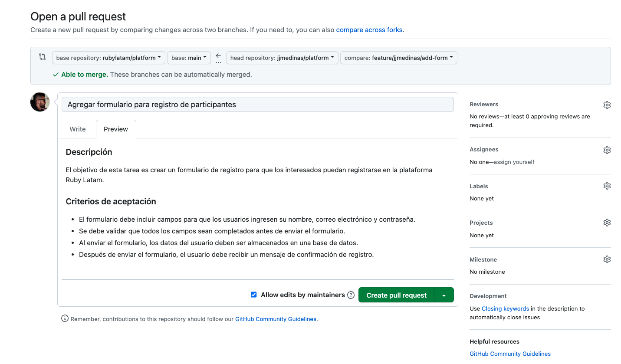Open Reviewers settings gear
The height and width of the screenshot is (364, 621).
(607, 105)
